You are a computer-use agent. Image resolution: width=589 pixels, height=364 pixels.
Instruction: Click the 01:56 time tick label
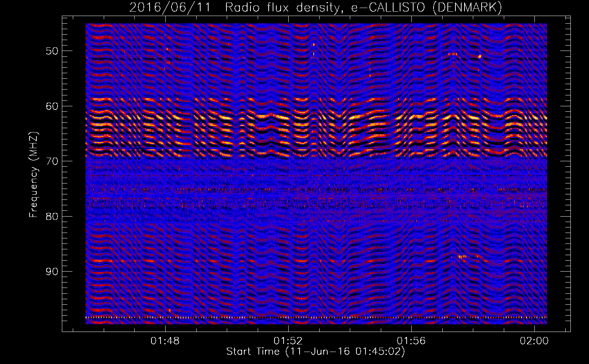[411, 341]
